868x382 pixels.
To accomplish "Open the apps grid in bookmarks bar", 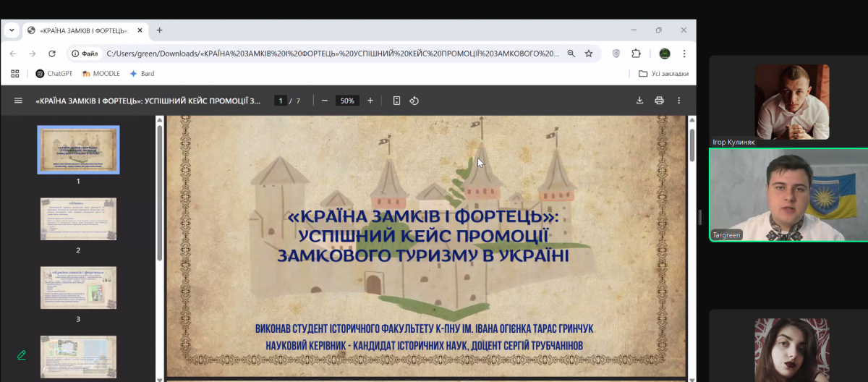I will click(x=15, y=74).
